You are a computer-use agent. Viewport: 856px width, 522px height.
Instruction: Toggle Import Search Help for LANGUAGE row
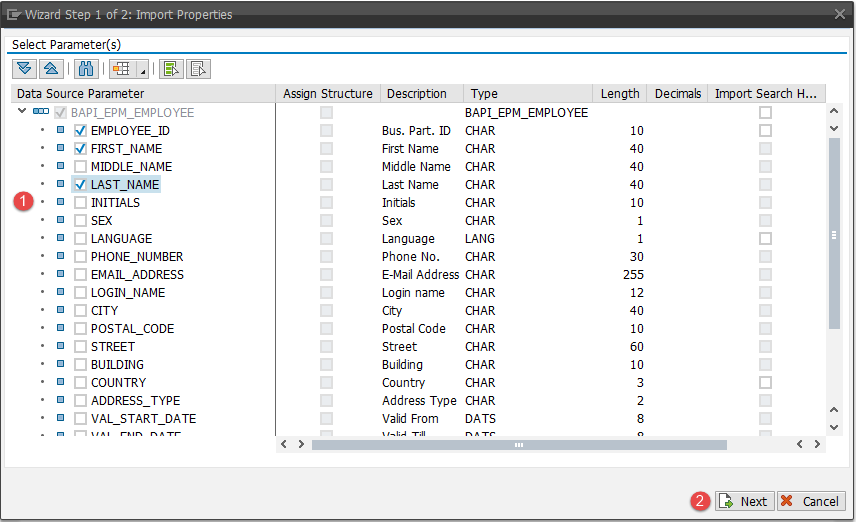tap(765, 239)
